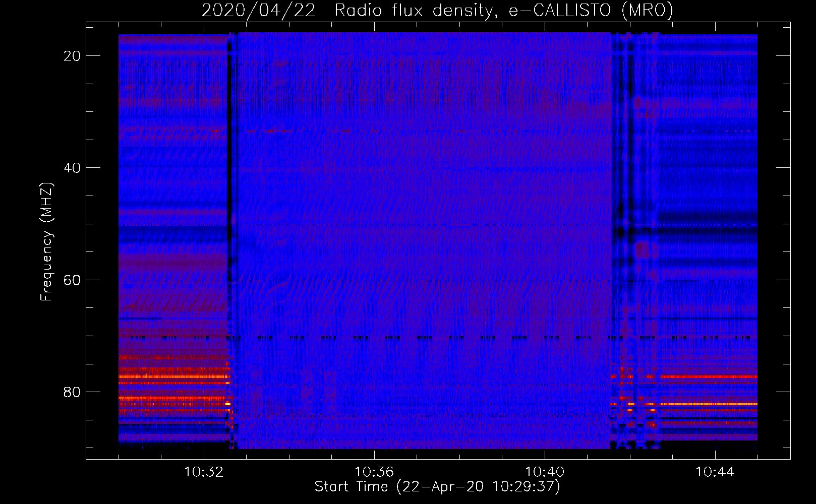816x504 pixels.
Task: Click the date 2020/04/22 in the title
Action: tap(259, 11)
